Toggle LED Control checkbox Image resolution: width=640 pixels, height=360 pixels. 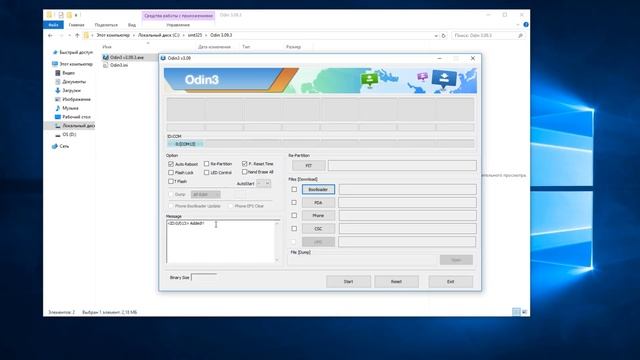[x=207, y=173]
